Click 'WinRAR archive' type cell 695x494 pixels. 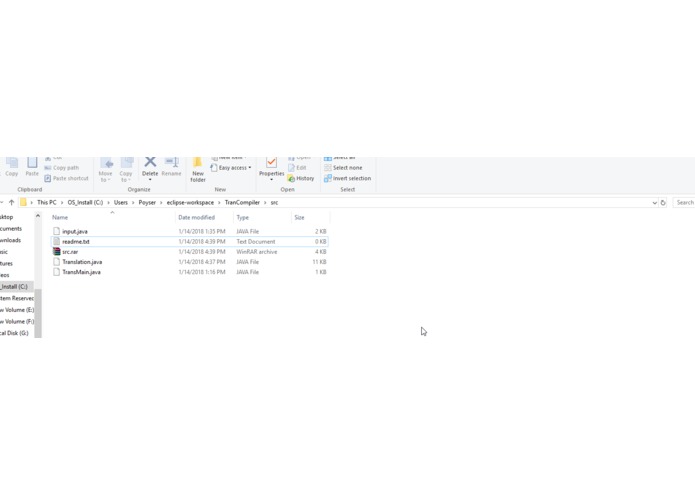pos(257,252)
